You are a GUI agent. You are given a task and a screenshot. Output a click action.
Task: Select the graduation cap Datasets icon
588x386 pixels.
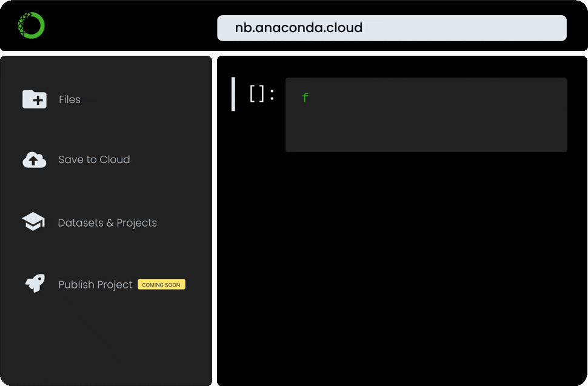point(33,222)
